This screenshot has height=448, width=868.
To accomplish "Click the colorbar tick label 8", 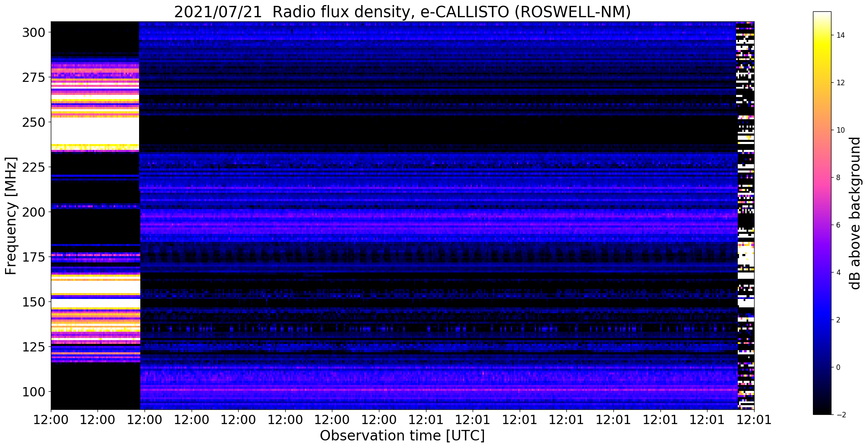I will [x=838, y=178].
